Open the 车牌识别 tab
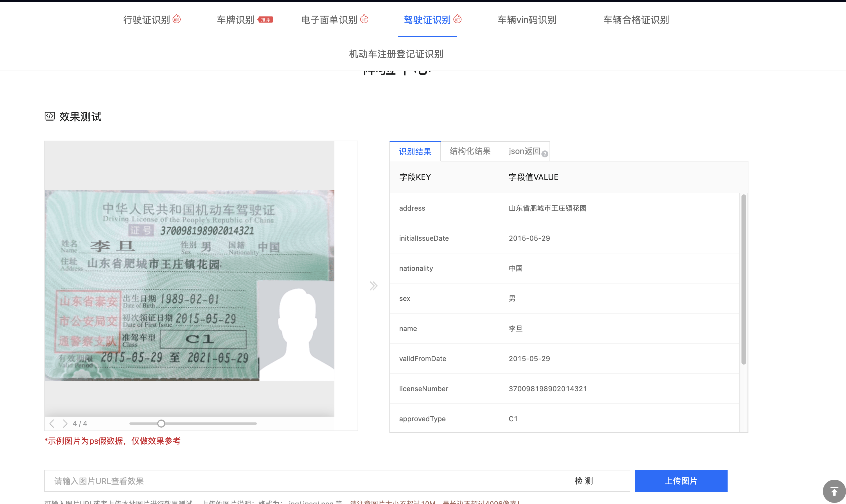This screenshot has height=504, width=846. point(235,20)
